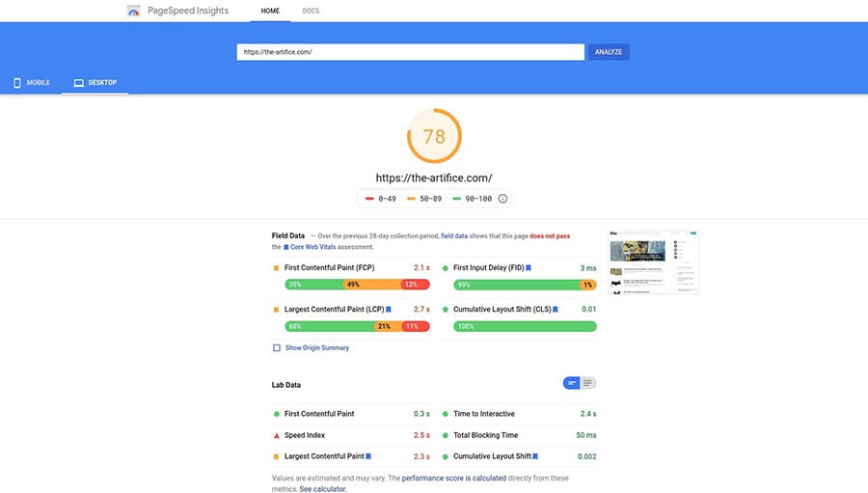
Task: Click orange square icon beside field First Contentful Paint
Action: (276, 268)
